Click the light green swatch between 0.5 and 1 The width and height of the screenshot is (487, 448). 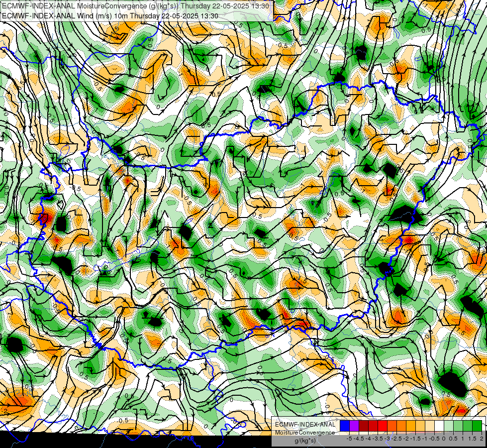[458, 426]
